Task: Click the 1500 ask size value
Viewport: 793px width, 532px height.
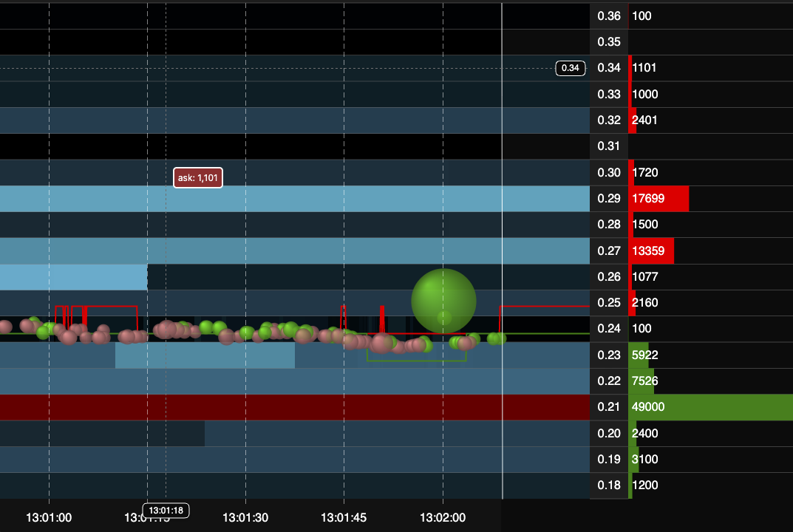Action: [644, 224]
